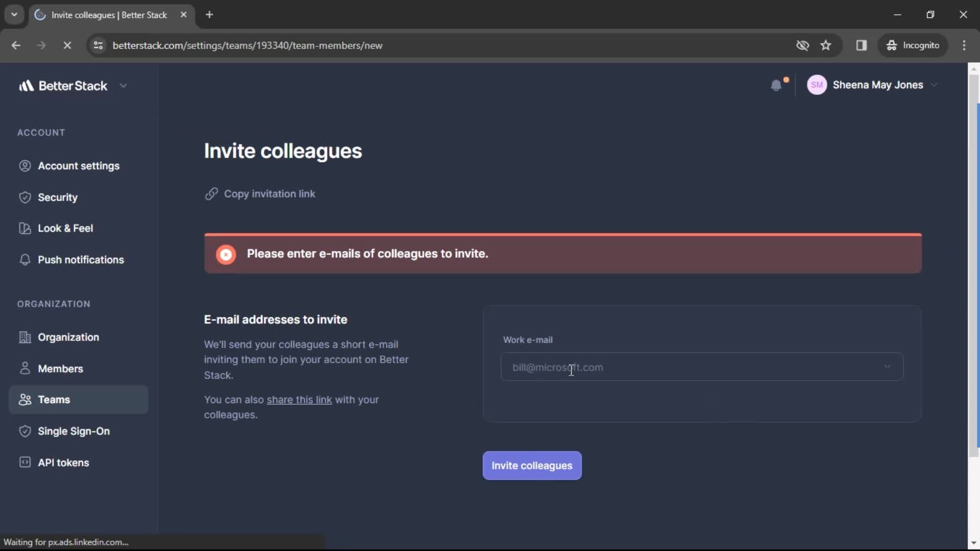This screenshot has height=551, width=980.
Task: Click the scrollbar down arrow
Action: [974, 543]
